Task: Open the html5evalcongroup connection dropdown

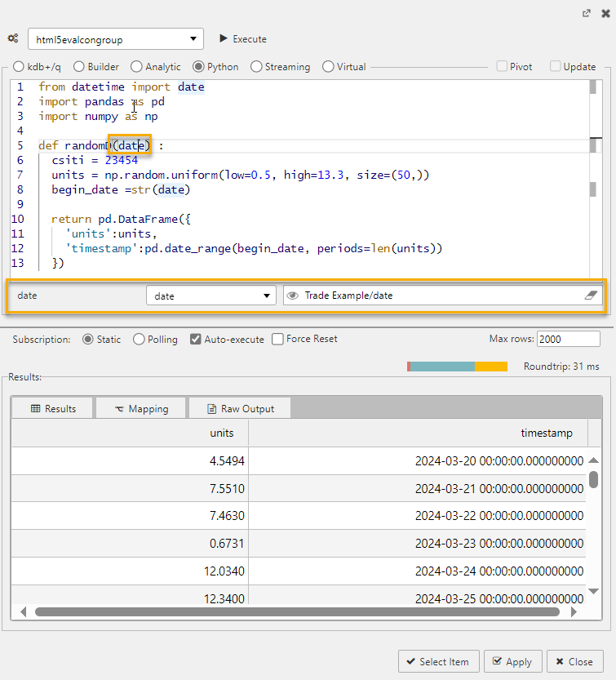Action: click(x=116, y=38)
